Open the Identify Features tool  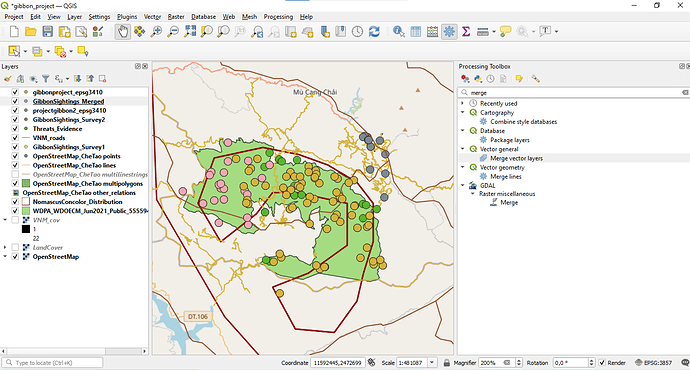(x=399, y=32)
